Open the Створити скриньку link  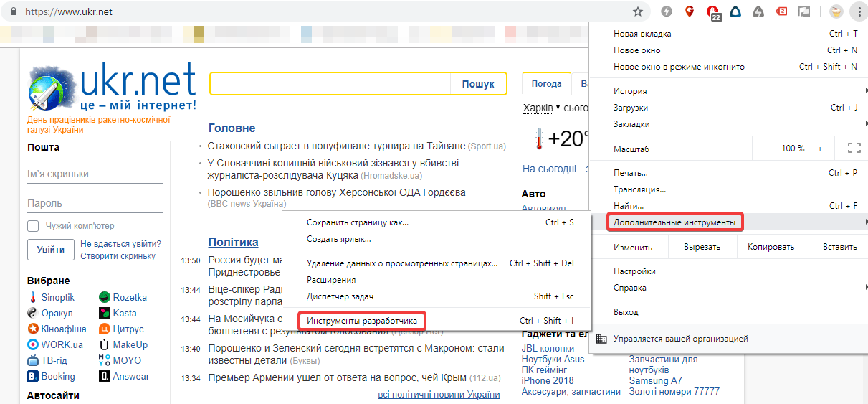point(118,256)
